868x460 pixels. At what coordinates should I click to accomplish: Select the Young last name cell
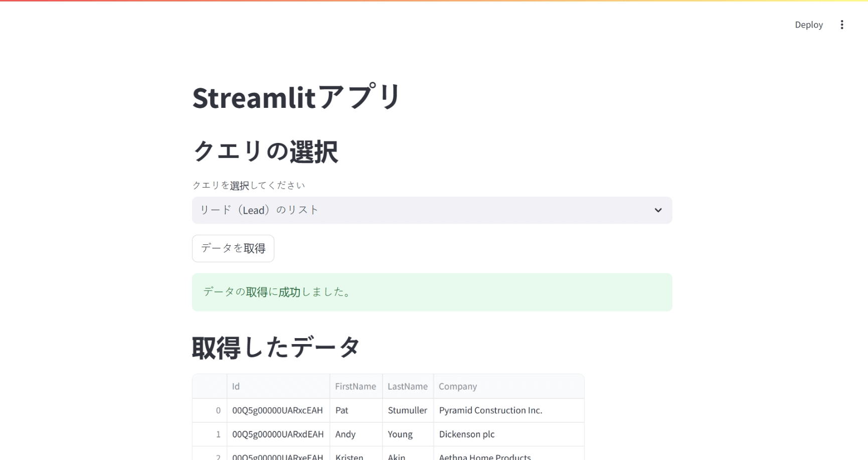tap(407, 434)
